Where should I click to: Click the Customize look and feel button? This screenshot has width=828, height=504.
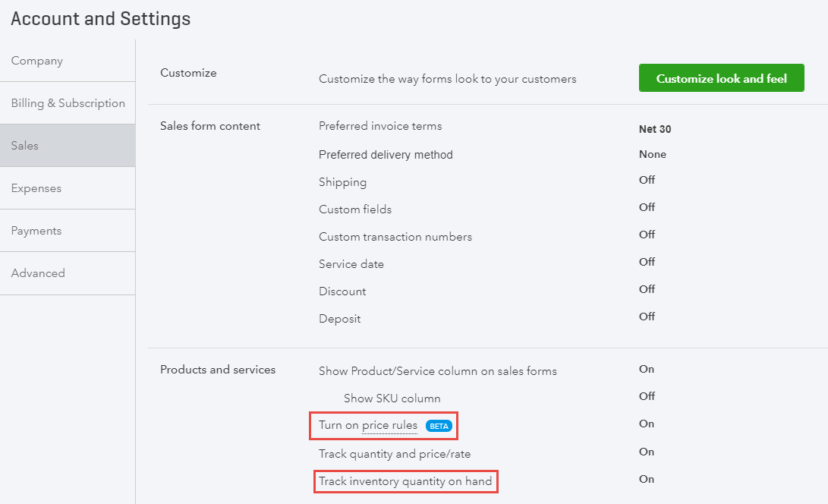(721, 78)
